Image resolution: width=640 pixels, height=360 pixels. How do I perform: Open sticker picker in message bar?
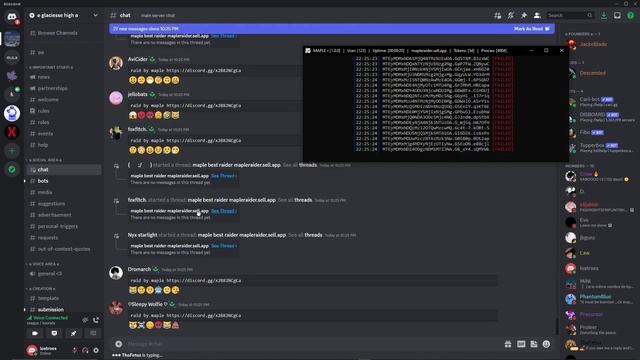534,344
